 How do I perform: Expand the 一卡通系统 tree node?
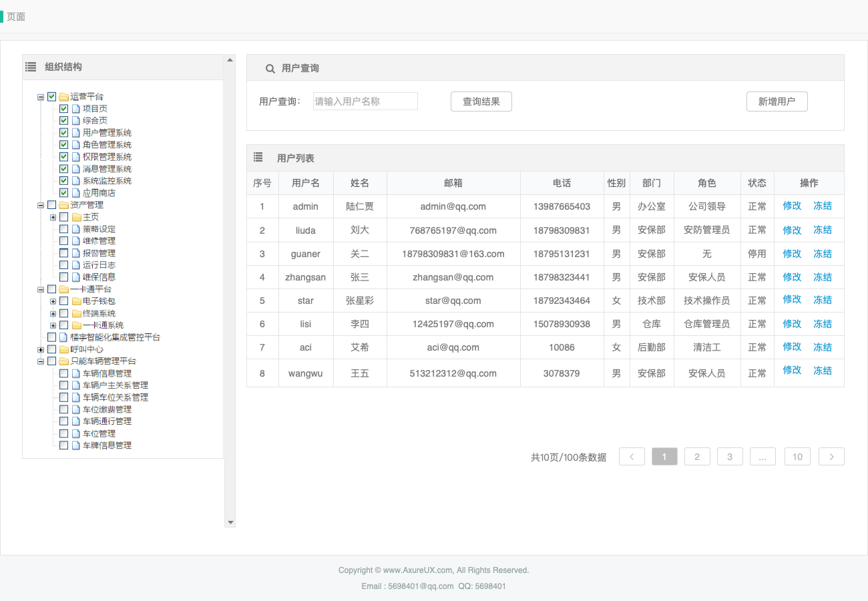(x=53, y=325)
